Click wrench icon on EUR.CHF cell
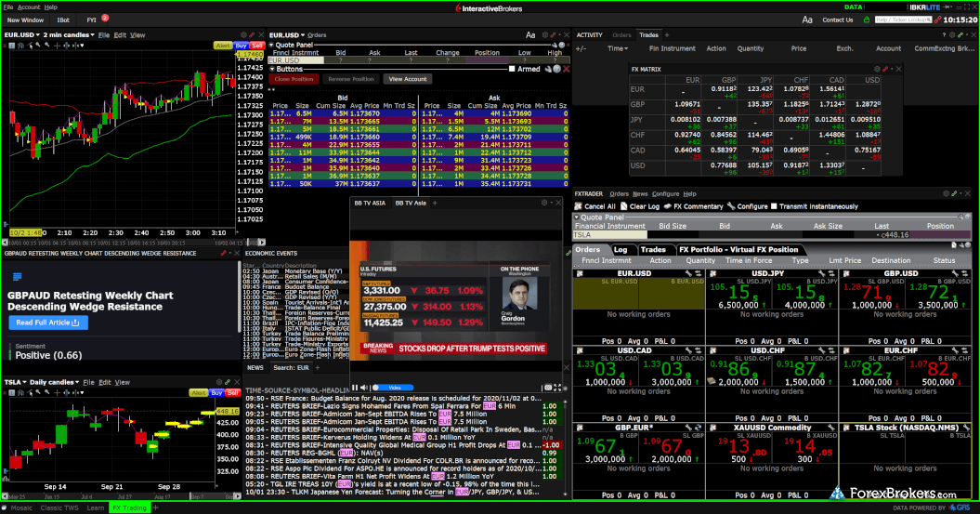Screen dimensions: 980x514 tap(956, 350)
